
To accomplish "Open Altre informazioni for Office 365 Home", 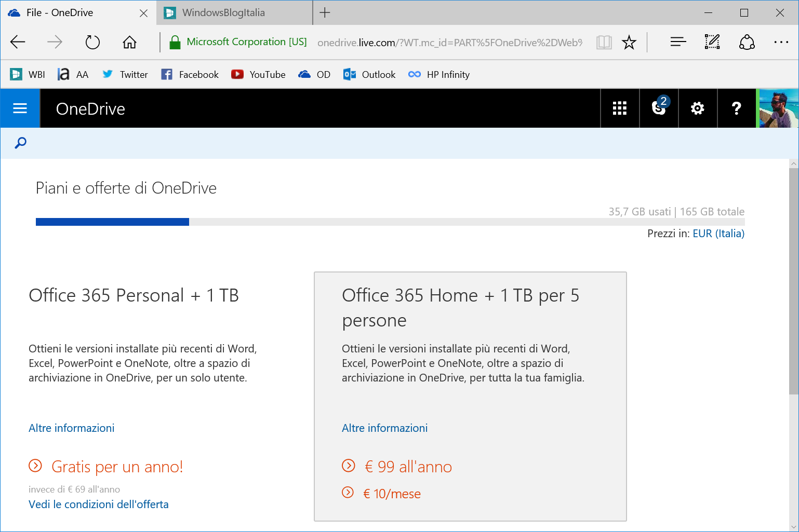I will click(x=384, y=428).
